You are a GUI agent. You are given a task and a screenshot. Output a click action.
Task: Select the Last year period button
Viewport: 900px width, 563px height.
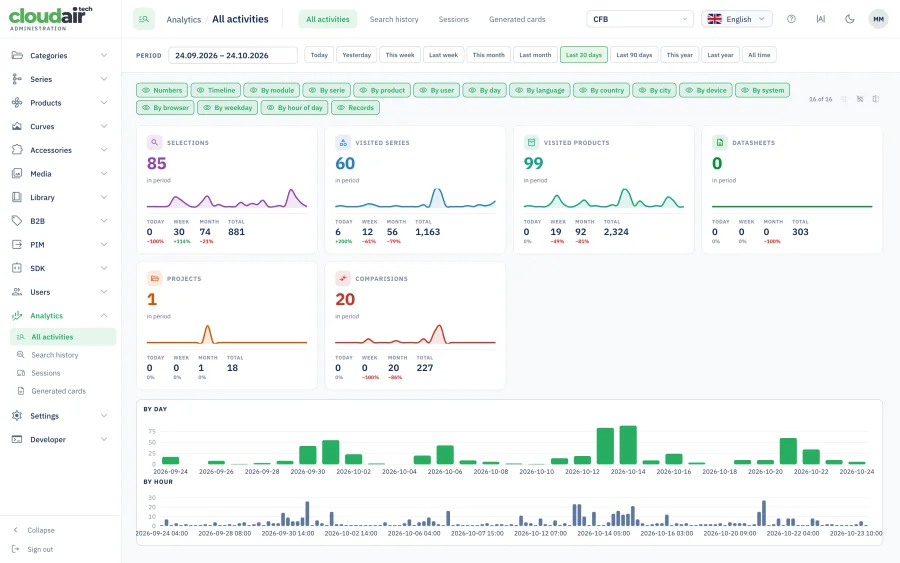(x=720, y=55)
